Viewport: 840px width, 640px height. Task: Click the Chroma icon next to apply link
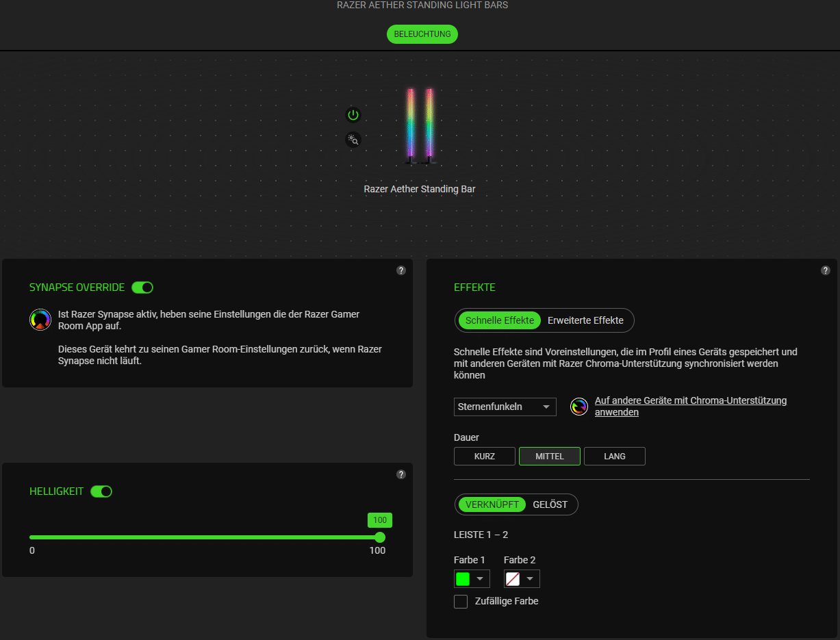[x=579, y=407]
